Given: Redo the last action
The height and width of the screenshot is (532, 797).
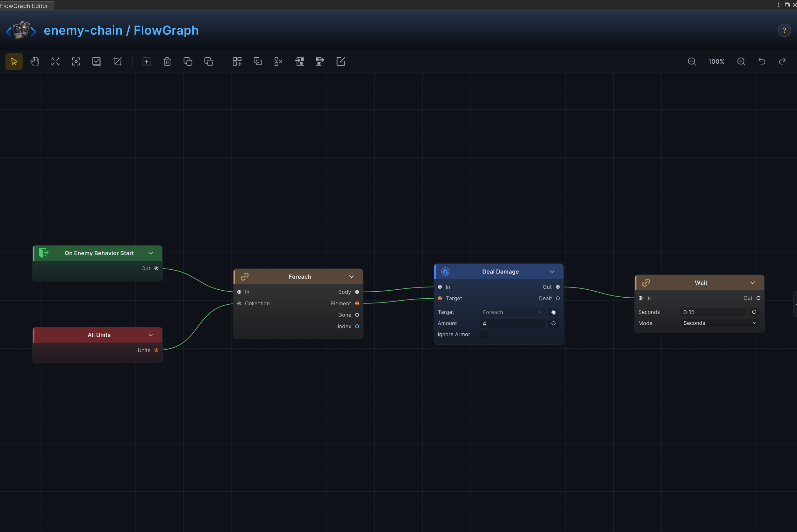Looking at the screenshot, I should click(782, 61).
